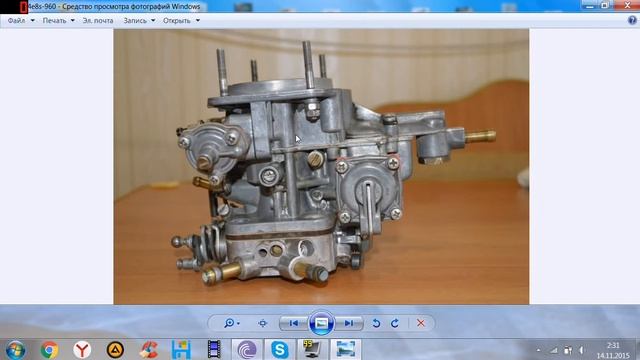640x360 pixels.
Task: Open the zoom magnifier control
Action: pyautogui.click(x=231, y=323)
